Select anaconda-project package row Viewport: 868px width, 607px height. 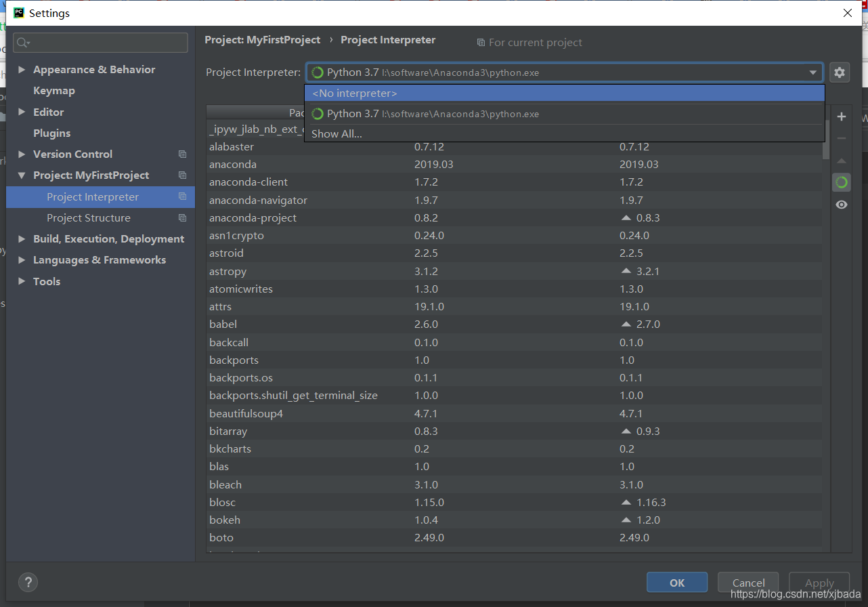pyautogui.click(x=514, y=218)
